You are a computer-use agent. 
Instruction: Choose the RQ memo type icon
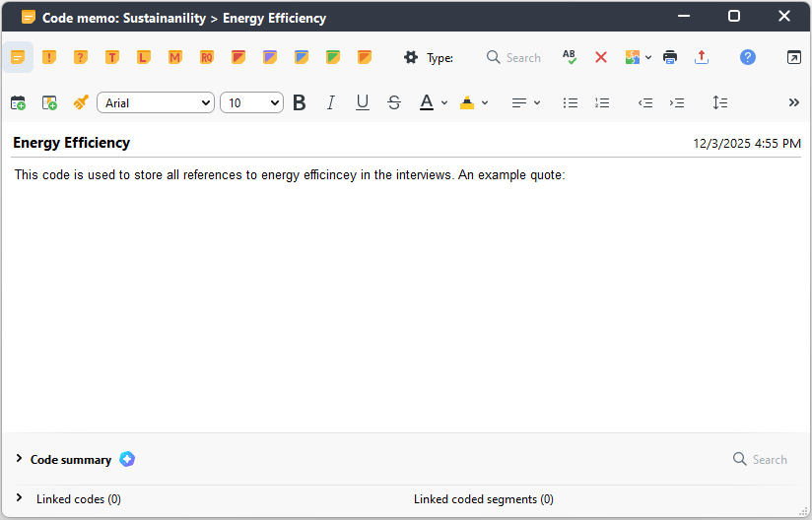coord(207,57)
